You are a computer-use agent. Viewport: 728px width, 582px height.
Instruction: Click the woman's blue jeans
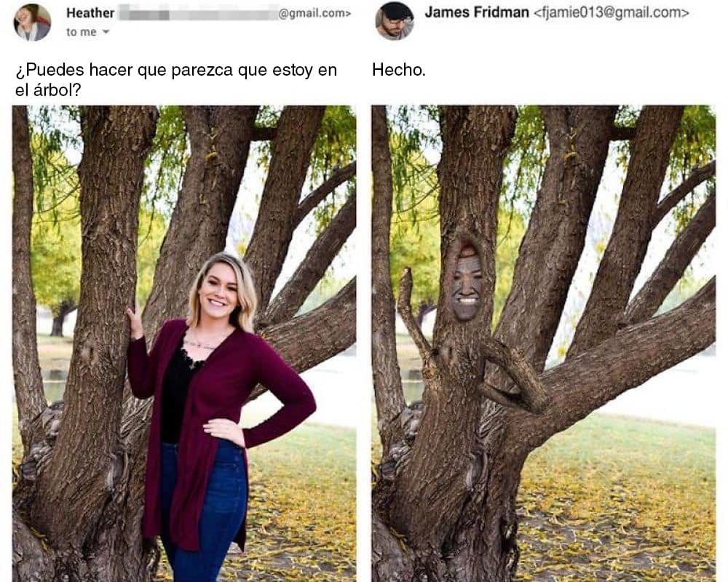point(205,511)
